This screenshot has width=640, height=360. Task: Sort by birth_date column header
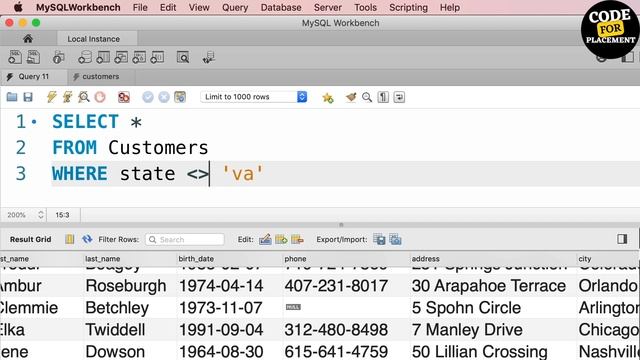coord(229,259)
